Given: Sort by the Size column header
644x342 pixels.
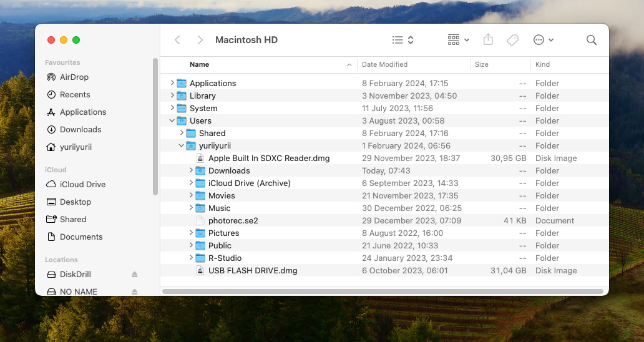Looking at the screenshot, I should 481,64.
